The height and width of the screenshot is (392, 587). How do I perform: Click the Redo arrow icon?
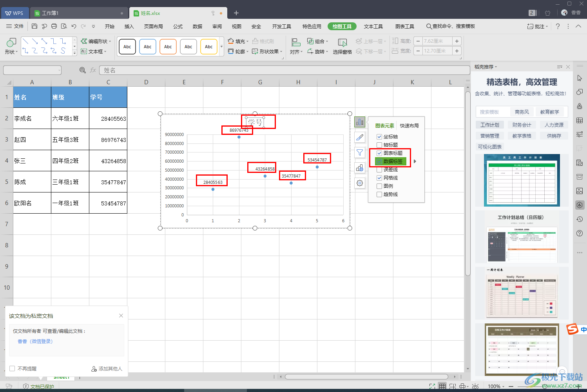pos(83,26)
